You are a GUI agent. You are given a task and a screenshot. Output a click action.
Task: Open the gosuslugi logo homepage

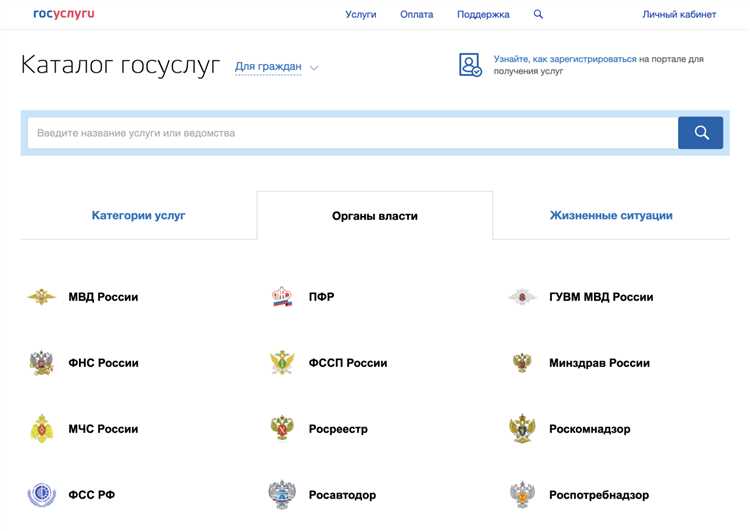click(x=64, y=13)
